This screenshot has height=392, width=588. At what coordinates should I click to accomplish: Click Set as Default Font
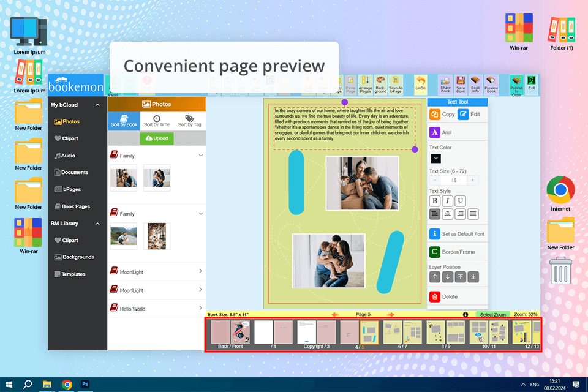(457, 234)
